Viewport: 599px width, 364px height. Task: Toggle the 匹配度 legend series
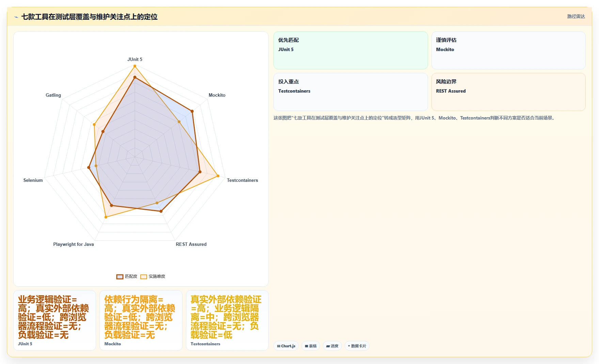pyautogui.click(x=127, y=276)
